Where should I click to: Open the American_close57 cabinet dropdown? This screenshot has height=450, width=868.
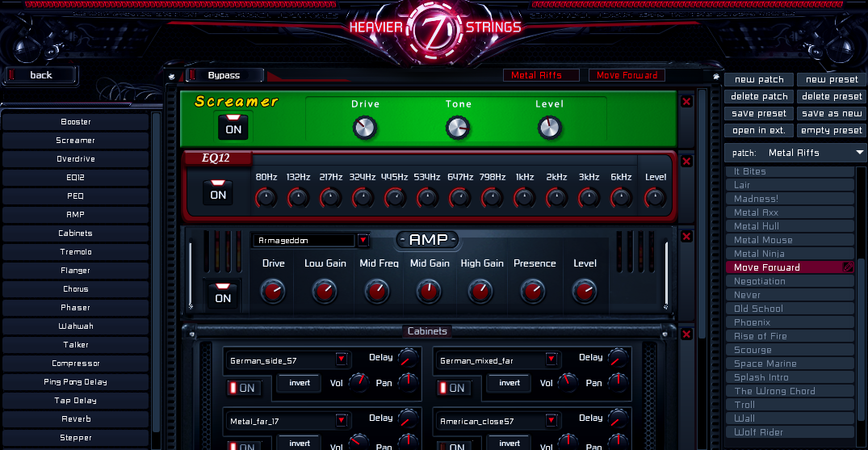[551, 421]
